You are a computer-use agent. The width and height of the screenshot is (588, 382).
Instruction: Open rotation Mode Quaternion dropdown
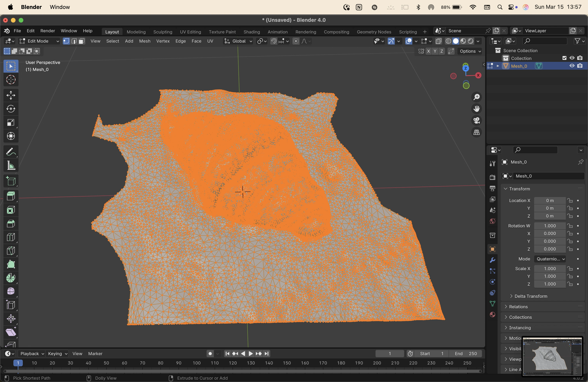coord(550,259)
